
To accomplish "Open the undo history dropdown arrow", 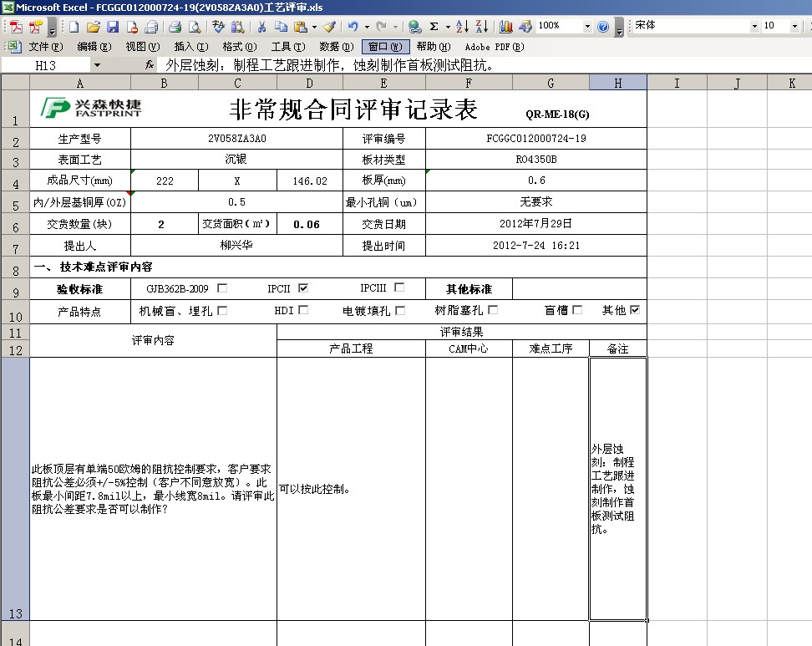I will (367, 27).
